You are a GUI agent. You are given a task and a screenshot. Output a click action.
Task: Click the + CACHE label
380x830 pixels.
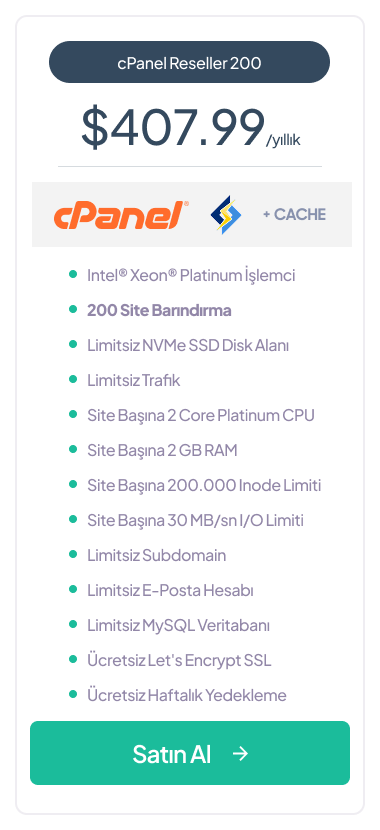pyautogui.click(x=294, y=214)
